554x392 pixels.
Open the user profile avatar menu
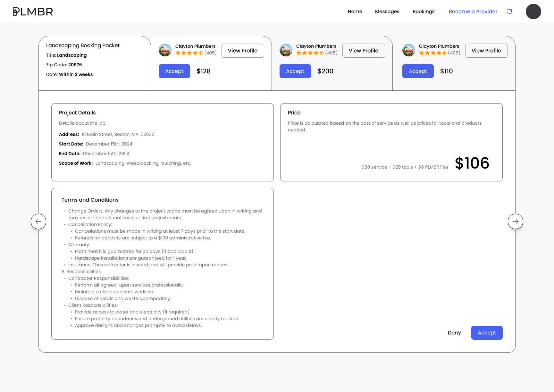click(x=533, y=12)
